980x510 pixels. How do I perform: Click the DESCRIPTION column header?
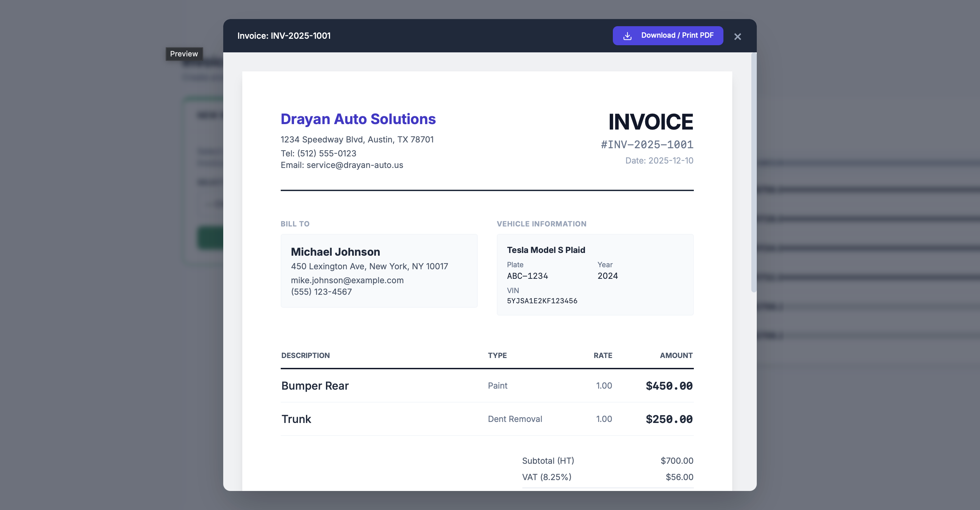point(306,355)
